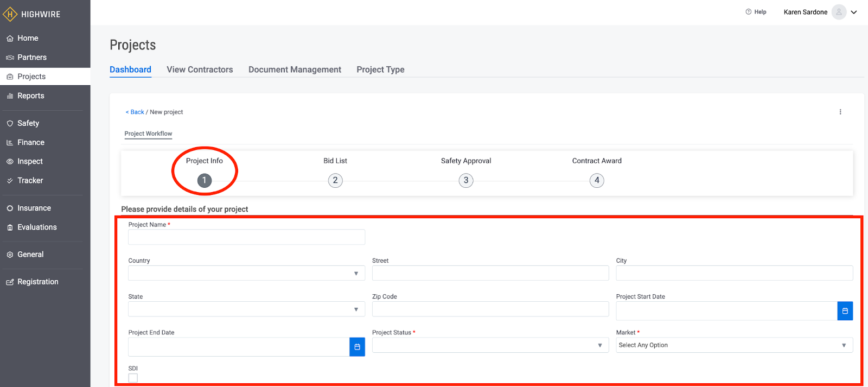This screenshot has height=387, width=868.
Task: Click the user avatar icon
Action: point(839,12)
